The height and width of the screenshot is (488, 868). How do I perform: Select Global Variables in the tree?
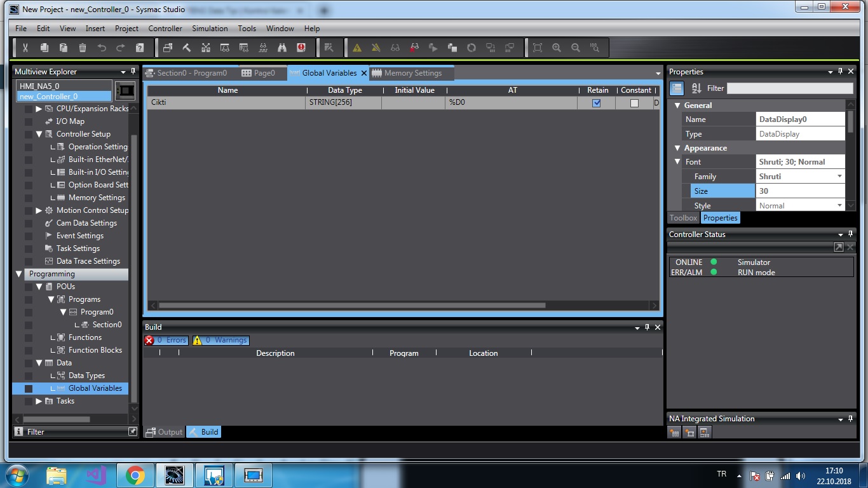point(95,388)
